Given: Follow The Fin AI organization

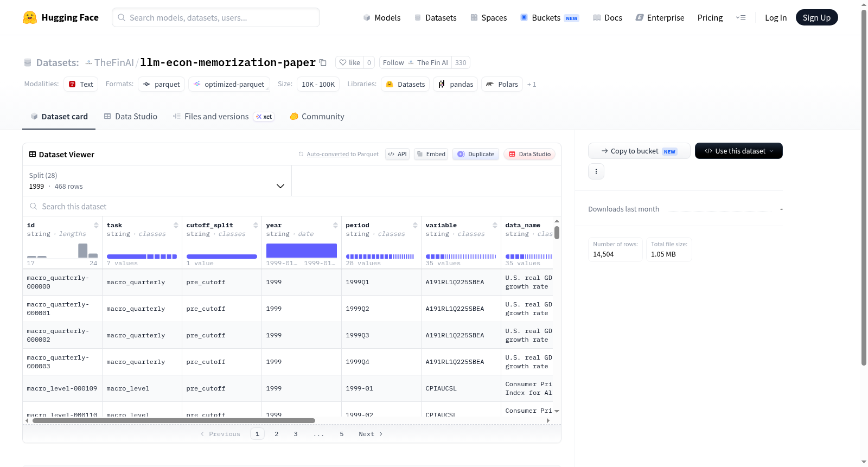Looking at the screenshot, I should pyautogui.click(x=416, y=62).
